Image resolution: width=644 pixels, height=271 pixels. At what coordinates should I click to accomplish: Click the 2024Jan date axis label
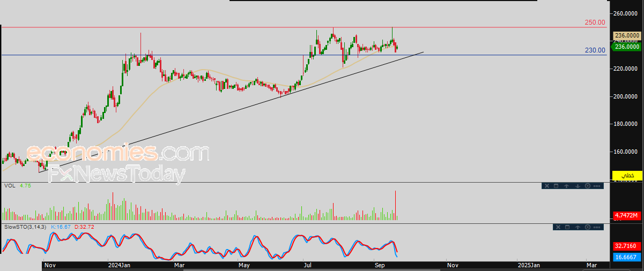point(119,265)
